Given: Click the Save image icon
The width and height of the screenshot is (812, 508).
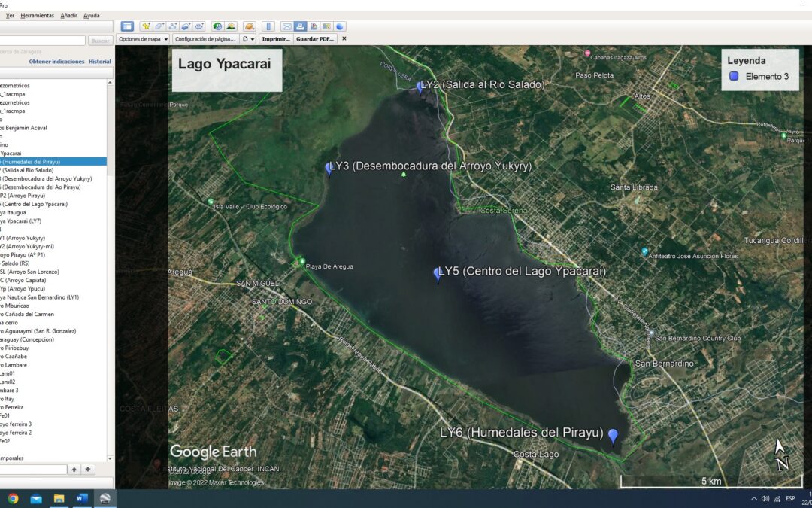Looking at the screenshot, I should point(314,26).
